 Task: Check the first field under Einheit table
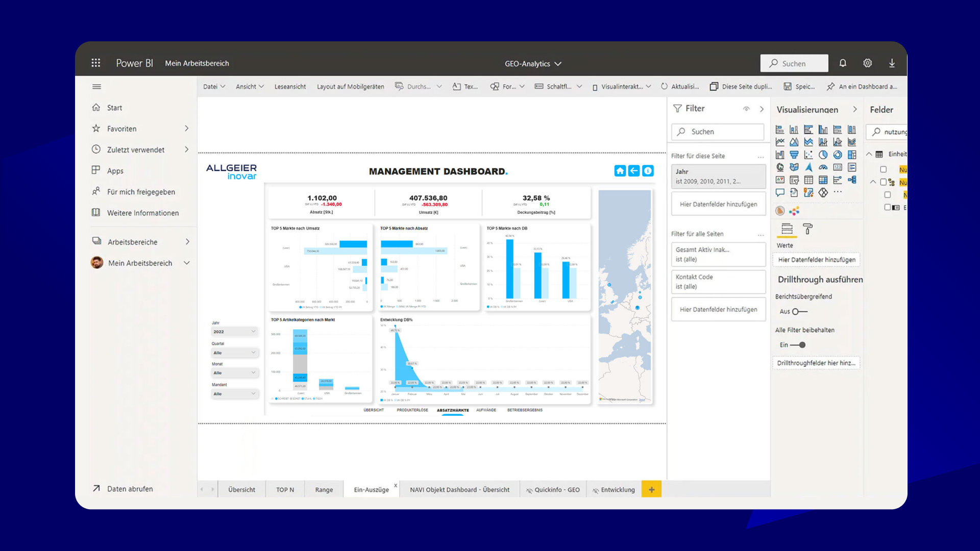(884, 169)
